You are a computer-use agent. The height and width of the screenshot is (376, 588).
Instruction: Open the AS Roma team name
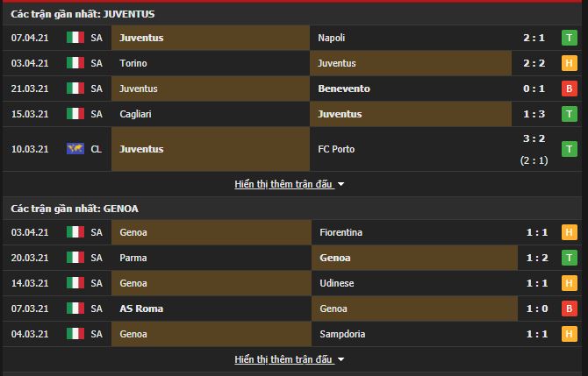[x=141, y=309]
